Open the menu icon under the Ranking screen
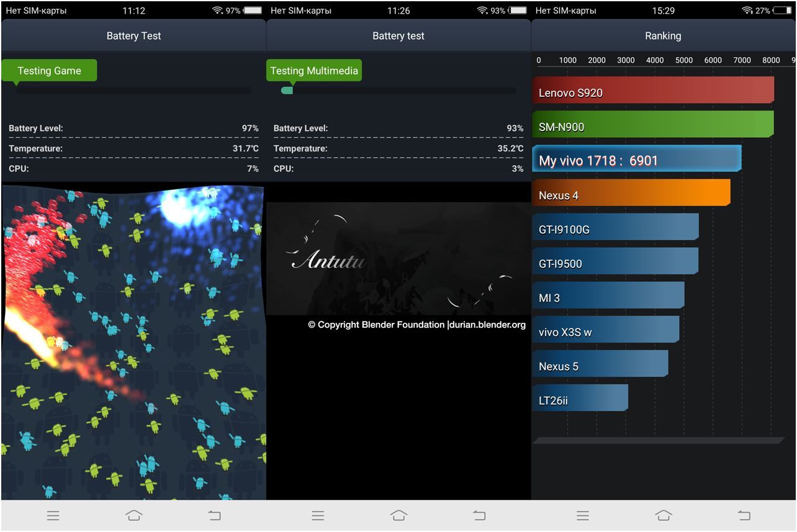 tap(582, 515)
